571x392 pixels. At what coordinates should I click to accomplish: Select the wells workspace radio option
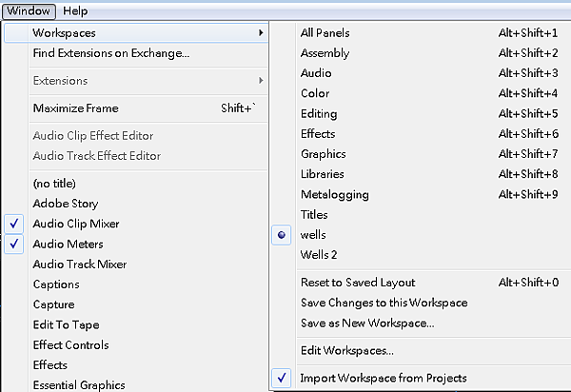[281, 235]
